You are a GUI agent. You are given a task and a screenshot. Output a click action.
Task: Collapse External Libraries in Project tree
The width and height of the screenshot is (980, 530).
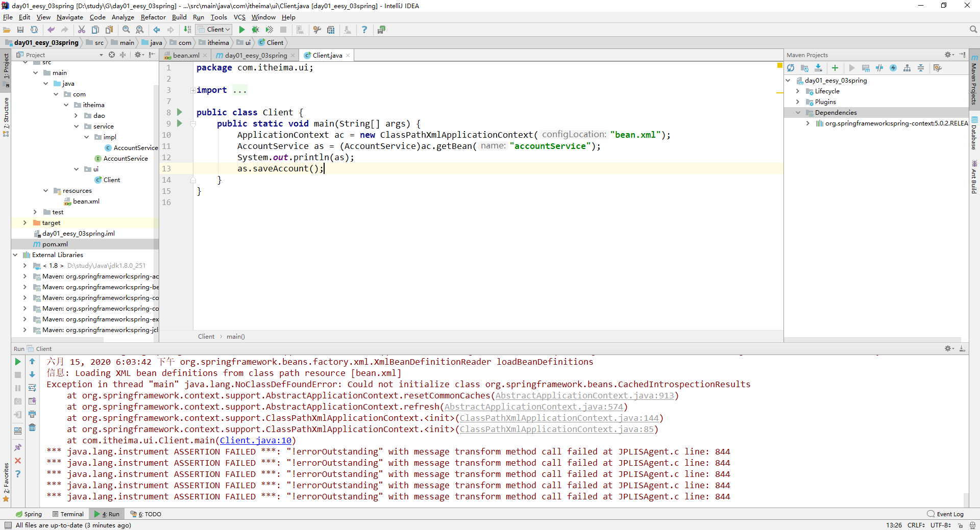[x=15, y=255]
